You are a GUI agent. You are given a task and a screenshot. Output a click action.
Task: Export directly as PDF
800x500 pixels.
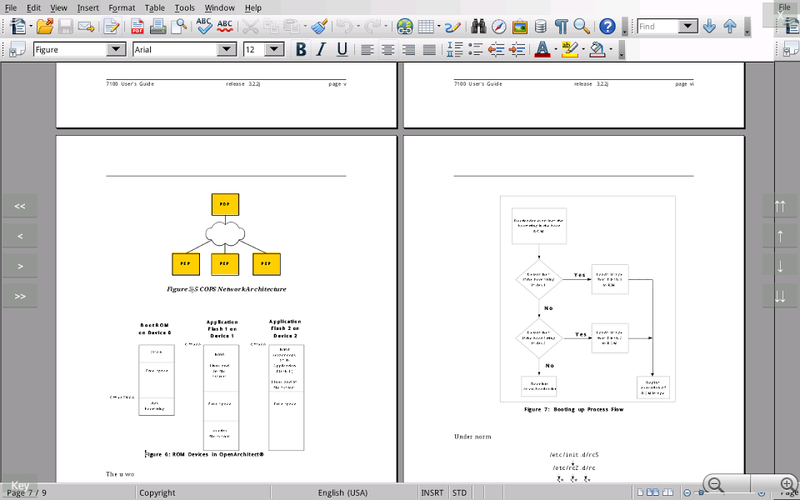pyautogui.click(x=137, y=26)
